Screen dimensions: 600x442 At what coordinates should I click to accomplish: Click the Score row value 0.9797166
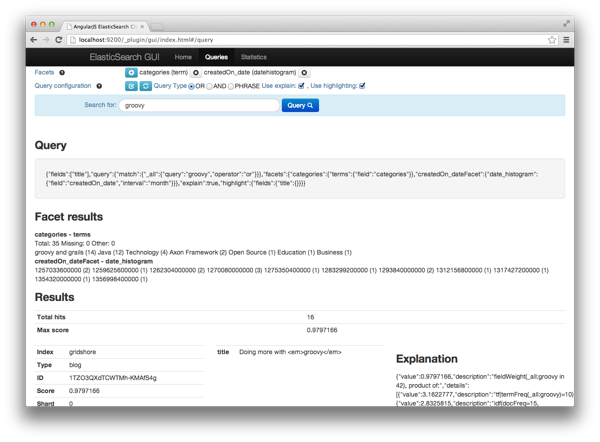pyautogui.click(x=84, y=391)
